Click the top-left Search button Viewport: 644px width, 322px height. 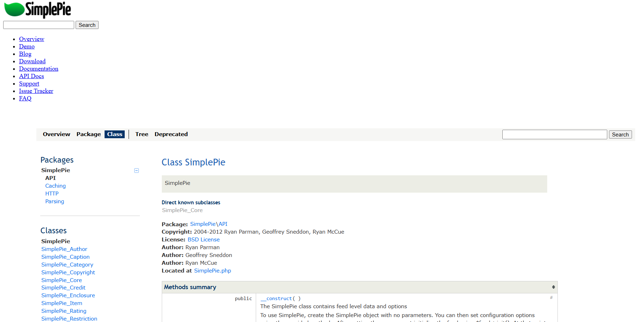click(x=87, y=25)
